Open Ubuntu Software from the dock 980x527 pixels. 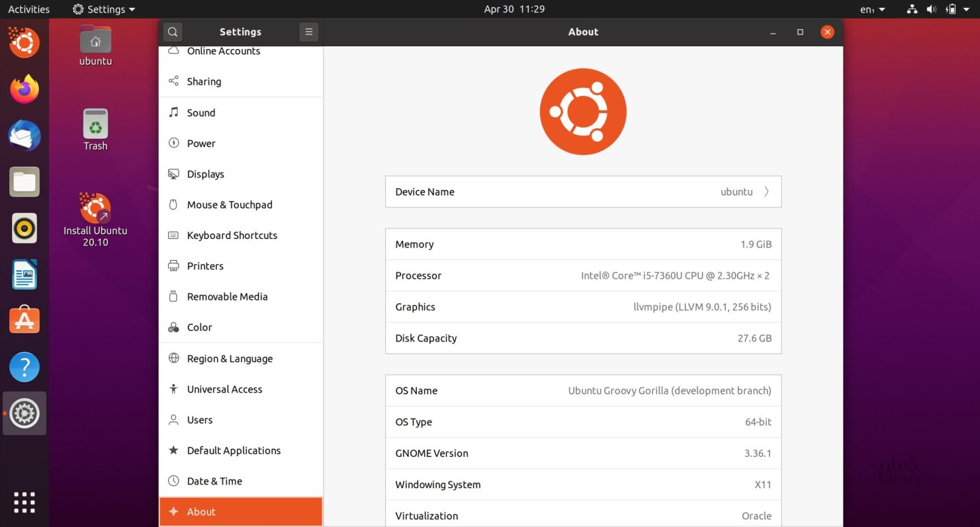[24, 320]
